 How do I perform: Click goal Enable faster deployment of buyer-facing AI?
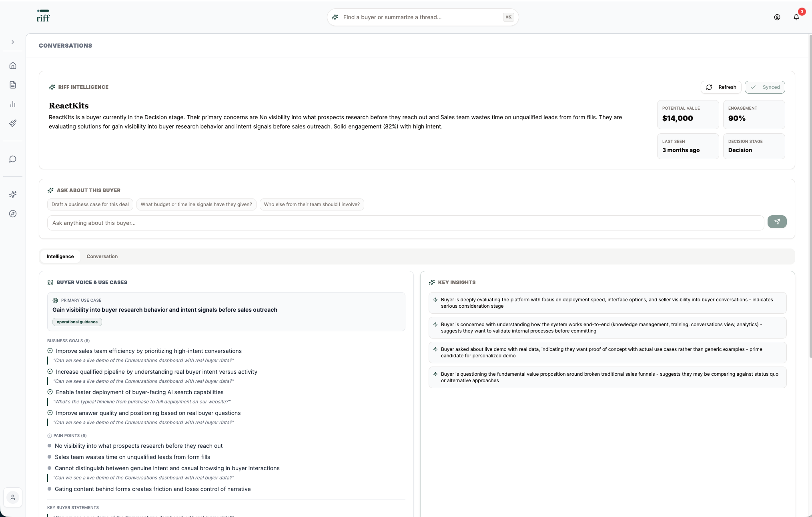point(140,392)
